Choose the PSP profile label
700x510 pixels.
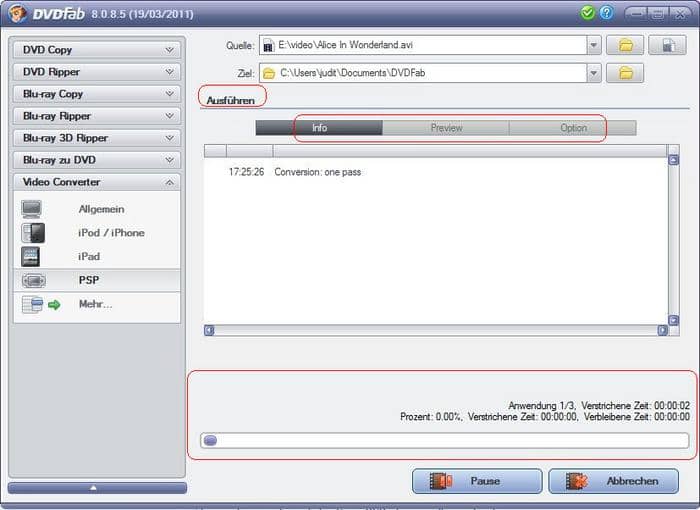(89, 280)
